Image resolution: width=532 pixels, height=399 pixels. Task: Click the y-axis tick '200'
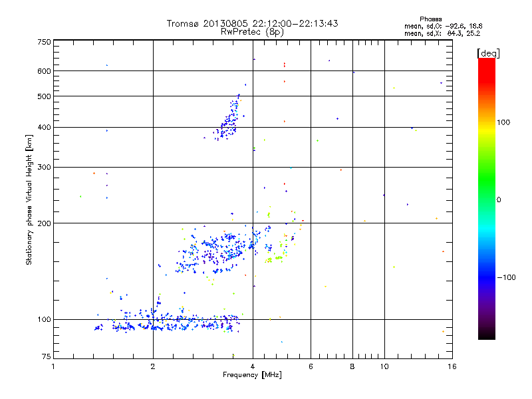(44, 223)
